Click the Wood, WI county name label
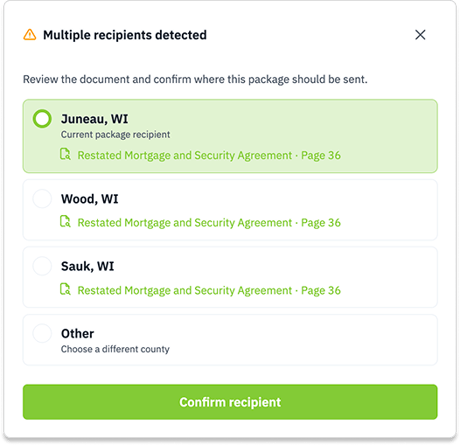This screenshot has width=460, height=445. [90, 199]
